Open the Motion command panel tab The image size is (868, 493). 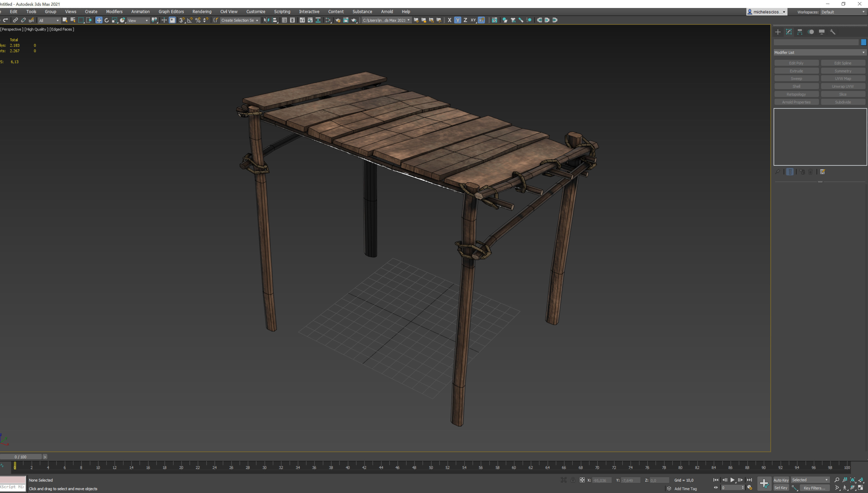tap(811, 32)
